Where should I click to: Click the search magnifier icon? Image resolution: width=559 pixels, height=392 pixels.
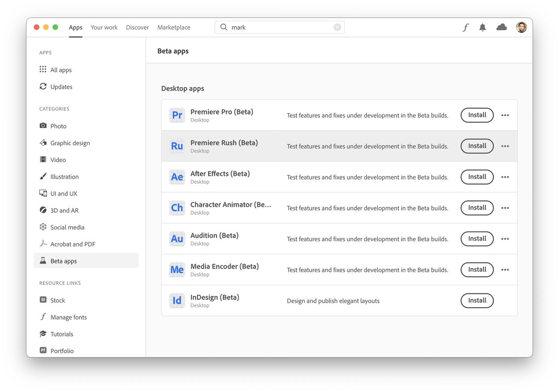(224, 27)
